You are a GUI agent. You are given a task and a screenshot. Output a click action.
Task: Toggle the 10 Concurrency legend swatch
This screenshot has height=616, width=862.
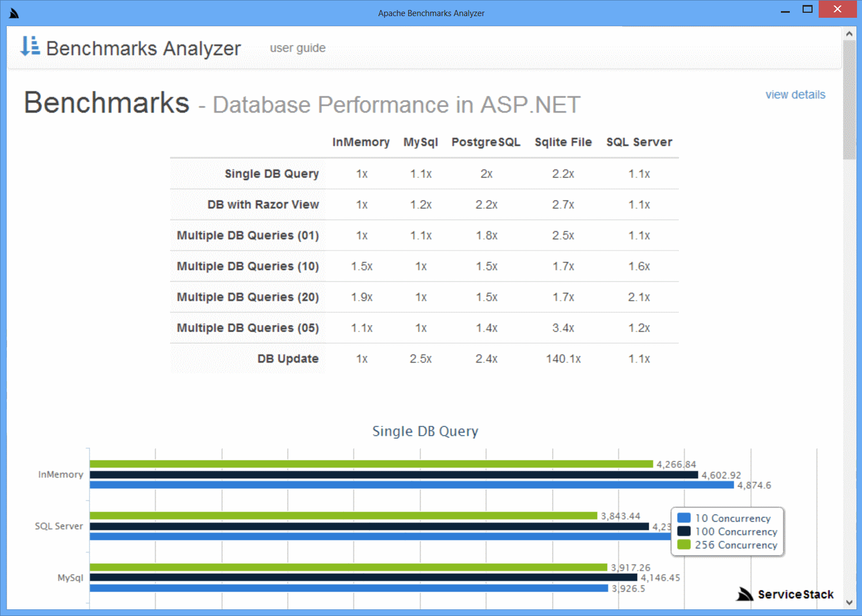coord(684,518)
